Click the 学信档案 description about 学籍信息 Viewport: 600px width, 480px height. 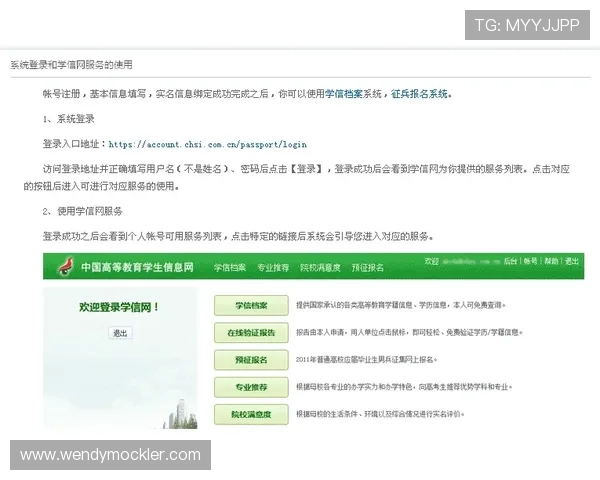click(401, 305)
